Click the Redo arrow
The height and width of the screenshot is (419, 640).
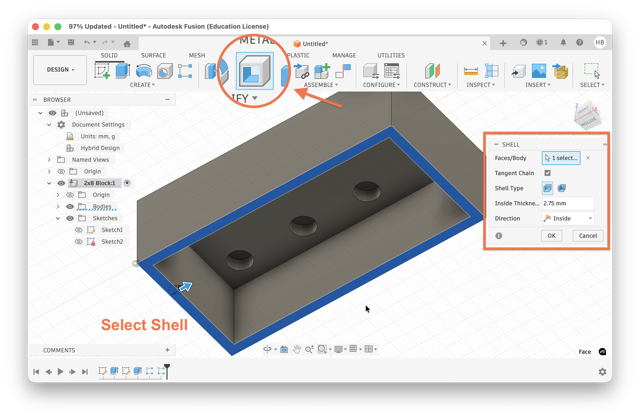tap(105, 42)
